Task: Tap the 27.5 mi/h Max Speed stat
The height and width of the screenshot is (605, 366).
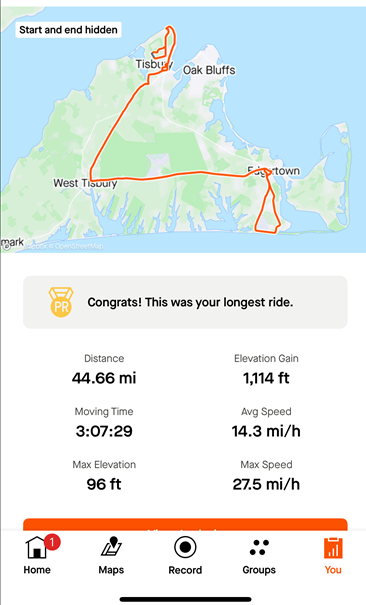Action: tap(266, 484)
